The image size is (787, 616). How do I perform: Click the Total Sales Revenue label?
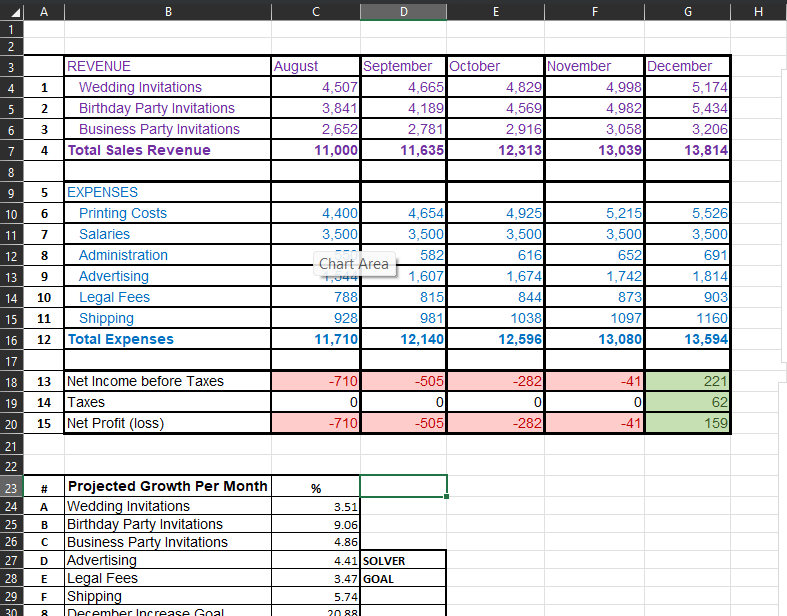tap(168, 150)
